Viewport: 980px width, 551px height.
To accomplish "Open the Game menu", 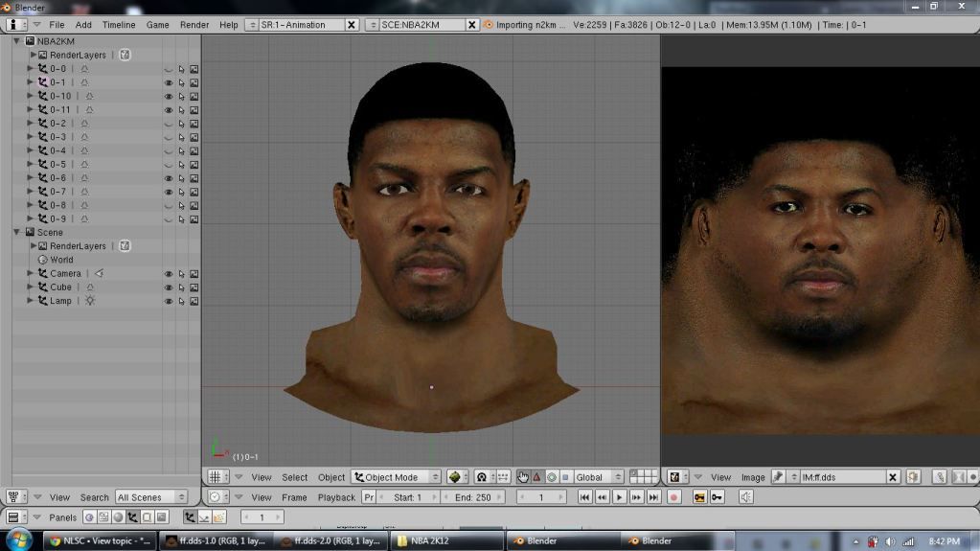I will (x=157, y=25).
